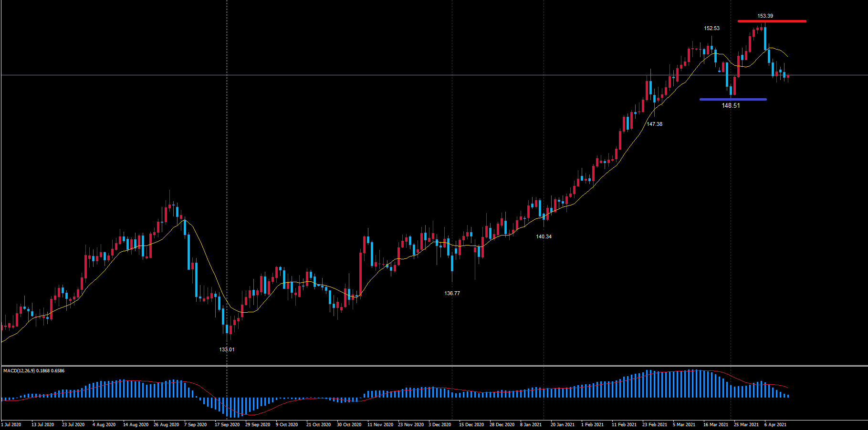Click the 23 Feb 2021 date label

pyautogui.click(x=654, y=424)
